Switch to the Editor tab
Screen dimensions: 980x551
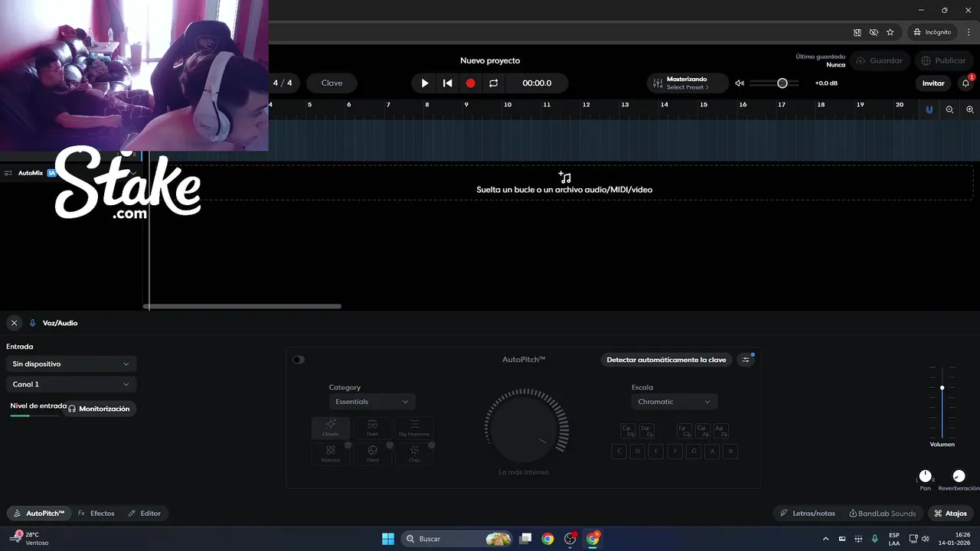[145, 514]
